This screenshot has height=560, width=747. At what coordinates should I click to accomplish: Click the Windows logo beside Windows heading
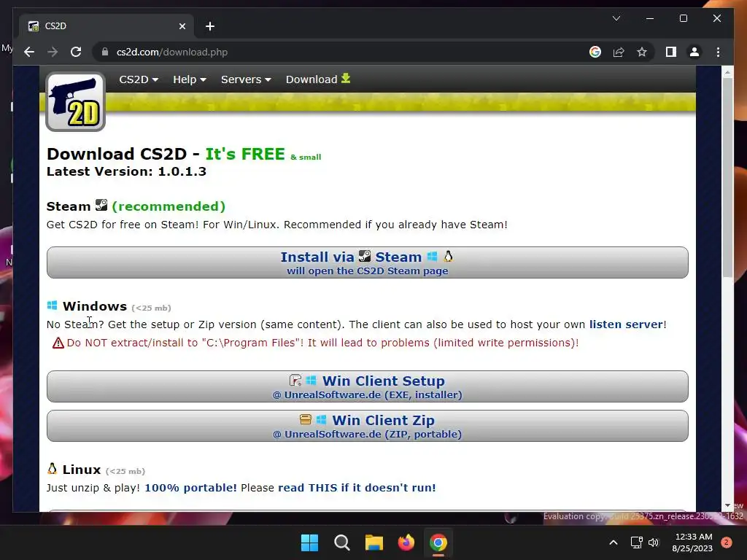point(53,306)
